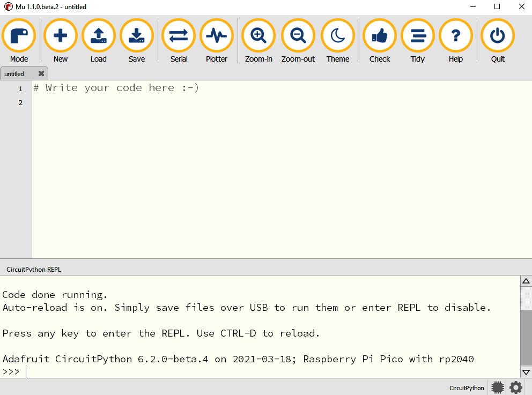Open the Plotter panel

[217, 41]
